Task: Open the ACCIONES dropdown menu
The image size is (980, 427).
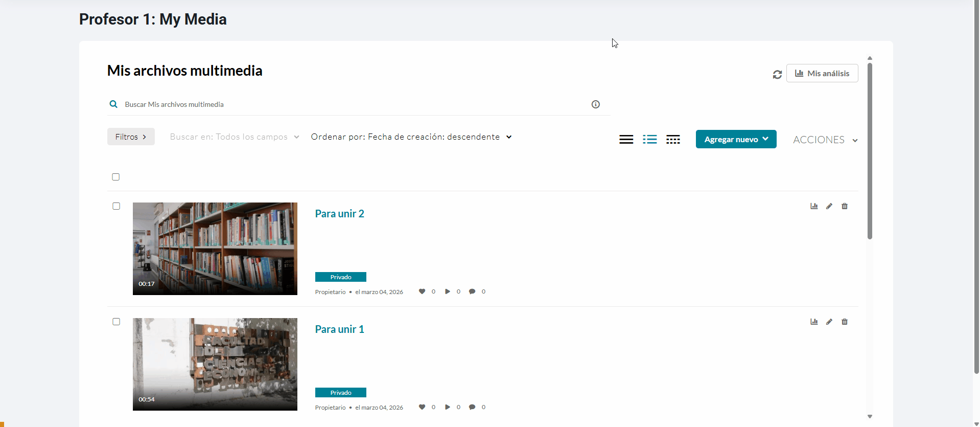Action: tap(825, 140)
